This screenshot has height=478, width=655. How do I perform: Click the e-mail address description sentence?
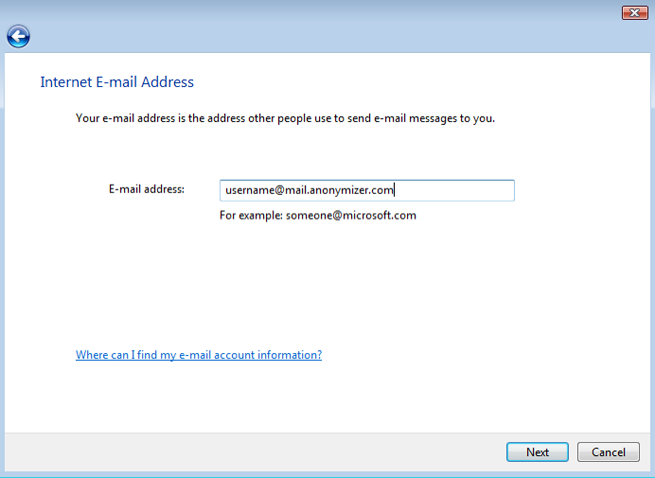[x=285, y=119]
